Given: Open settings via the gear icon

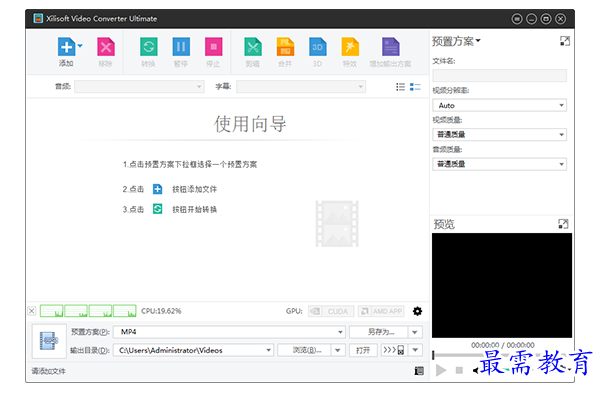Looking at the screenshot, I should click(417, 311).
